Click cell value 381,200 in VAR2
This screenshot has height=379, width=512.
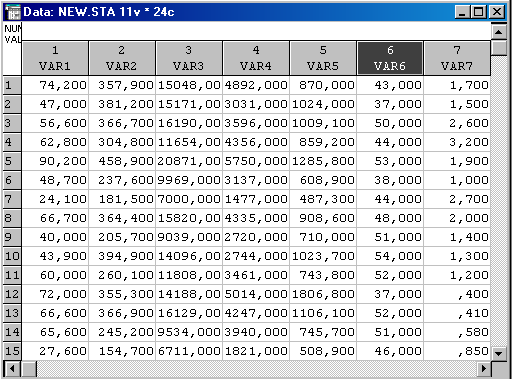(122, 104)
